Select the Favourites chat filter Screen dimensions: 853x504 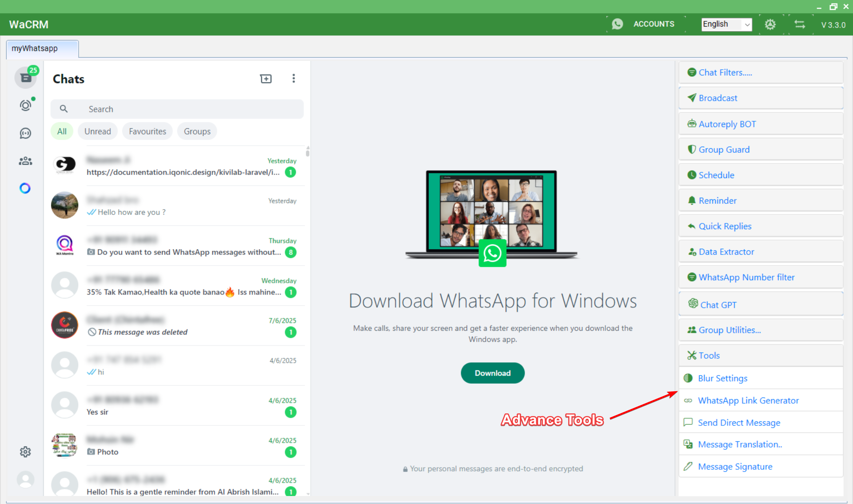pos(147,131)
